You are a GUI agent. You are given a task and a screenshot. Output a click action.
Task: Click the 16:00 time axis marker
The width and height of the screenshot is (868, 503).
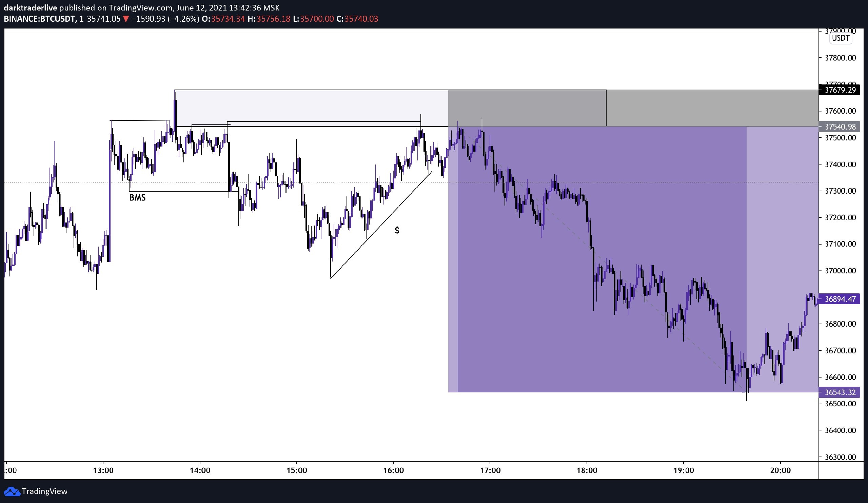click(x=393, y=471)
